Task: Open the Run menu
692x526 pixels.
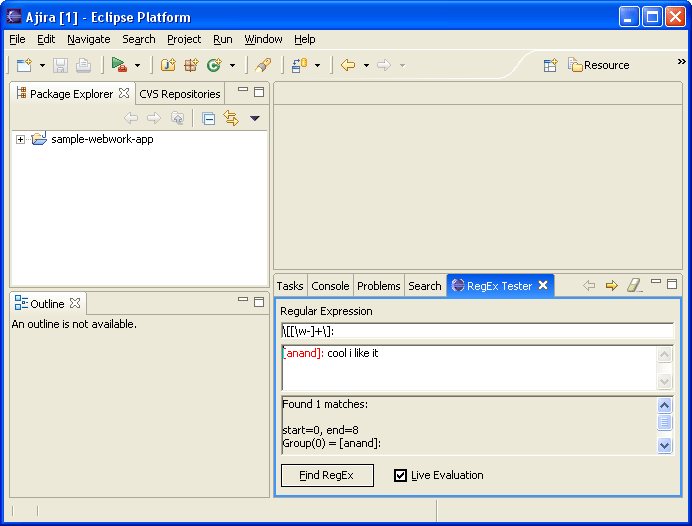Action: 223,39
